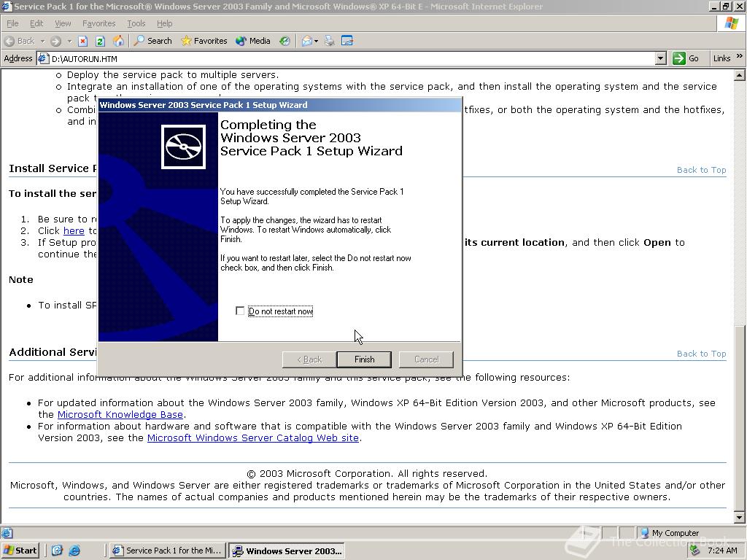Expand the Back button history dropdown
This screenshot has width=747, height=560.
click(x=42, y=41)
